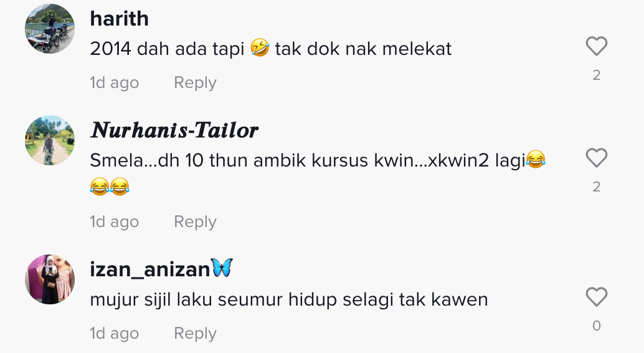644x353 pixels.
Task: Open harith's motorcycle profile picture
Action: click(x=50, y=29)
